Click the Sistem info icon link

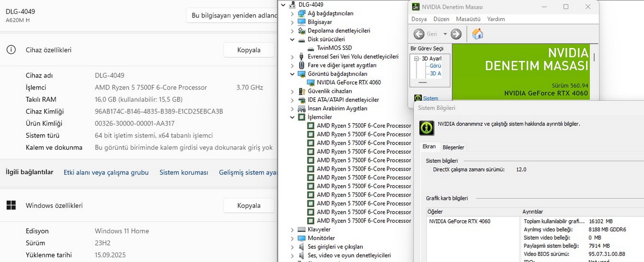(x=418, y=98)
